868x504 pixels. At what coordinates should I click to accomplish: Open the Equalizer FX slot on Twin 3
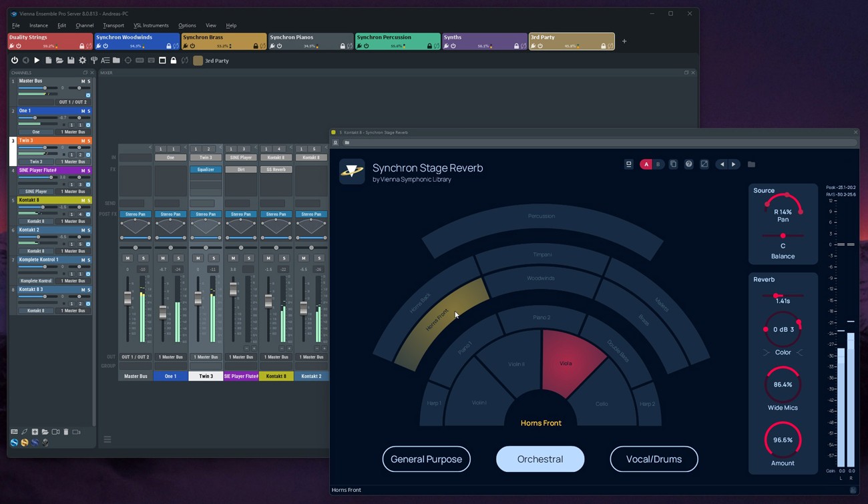pyautogui.click(x=206, y=170)
